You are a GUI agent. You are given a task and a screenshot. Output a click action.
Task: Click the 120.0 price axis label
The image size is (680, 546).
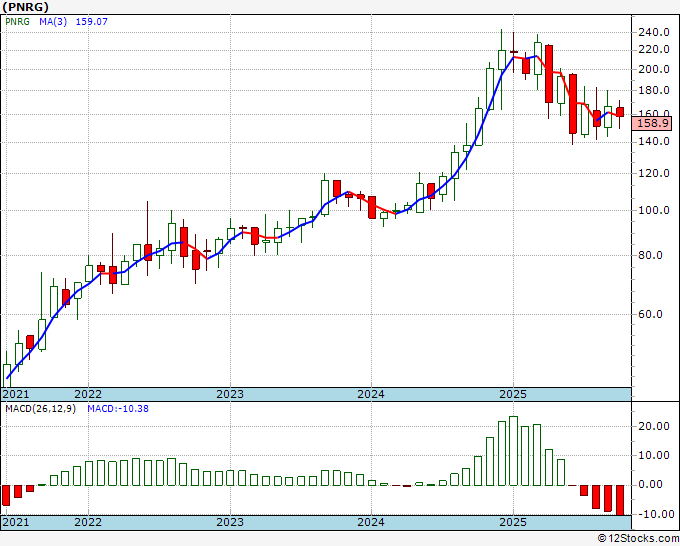(654, 173)
